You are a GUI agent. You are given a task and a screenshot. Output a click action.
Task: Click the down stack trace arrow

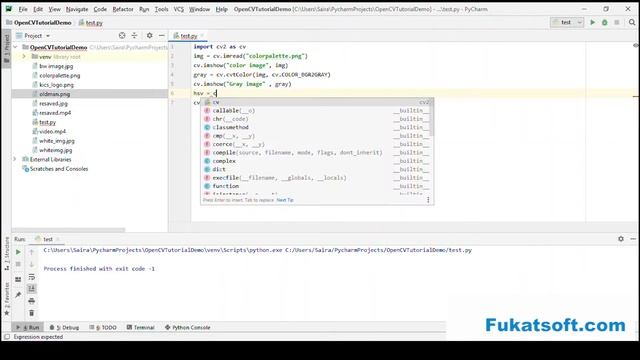click(31, 264)
